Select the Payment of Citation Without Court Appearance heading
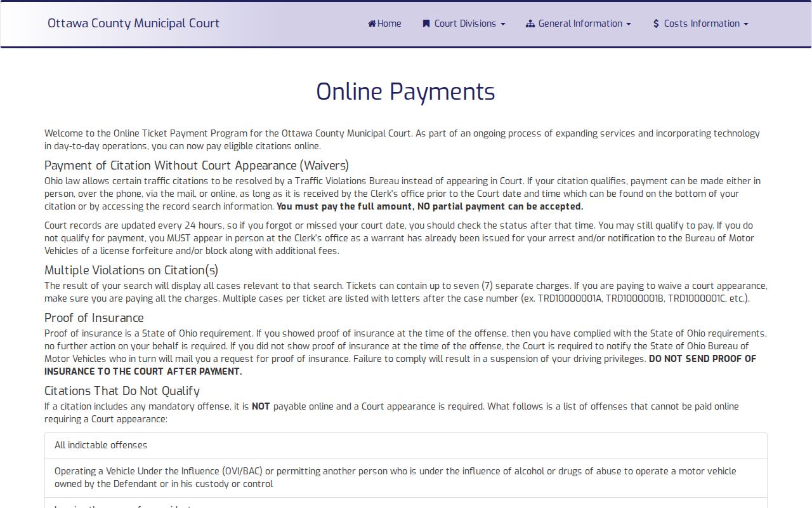 [197, 166]
